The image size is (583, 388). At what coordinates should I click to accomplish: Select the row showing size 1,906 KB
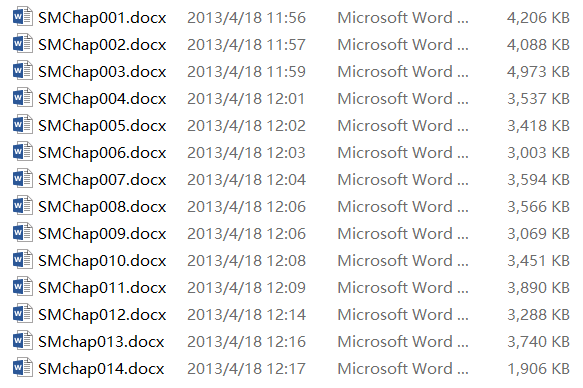tap(291, 369)
